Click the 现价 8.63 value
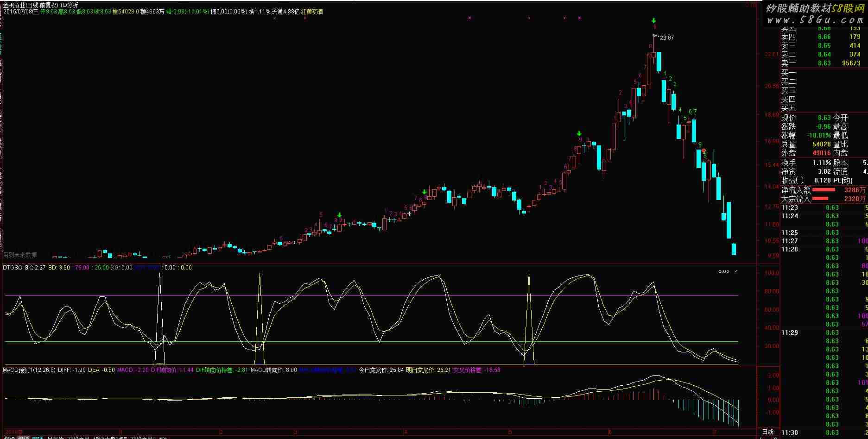Viewport: 868px width, 439px height. click(824, 118)
